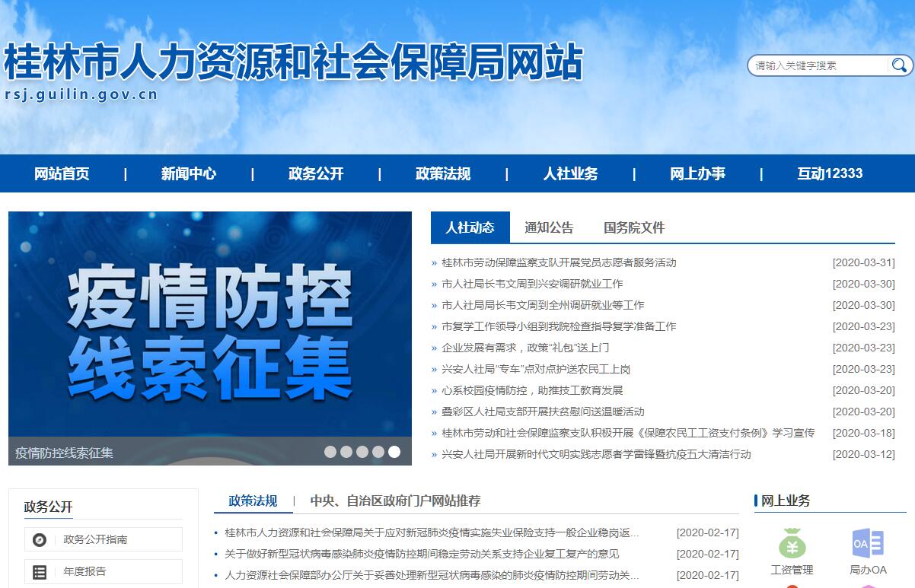Click the search magnifier icon
Screen dimensions: 915x588
coord(899,65)
